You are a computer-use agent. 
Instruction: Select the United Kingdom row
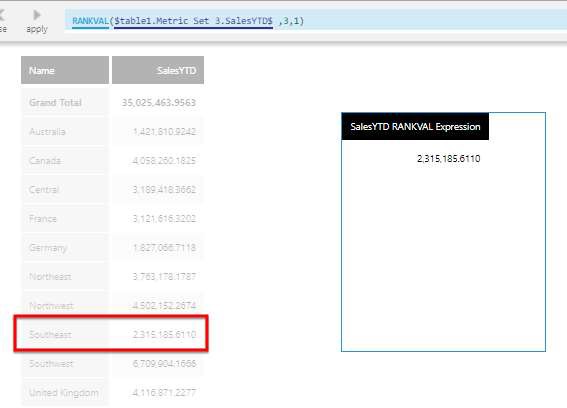coord(112,392)
